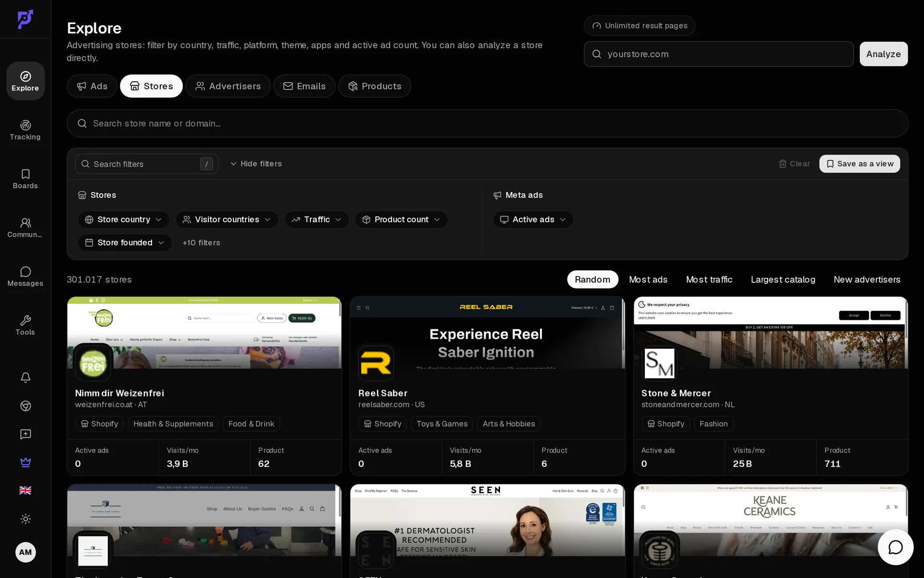924x578 pixels.
Task: Open the live chat bubble
Action: [x=895, y=547]
